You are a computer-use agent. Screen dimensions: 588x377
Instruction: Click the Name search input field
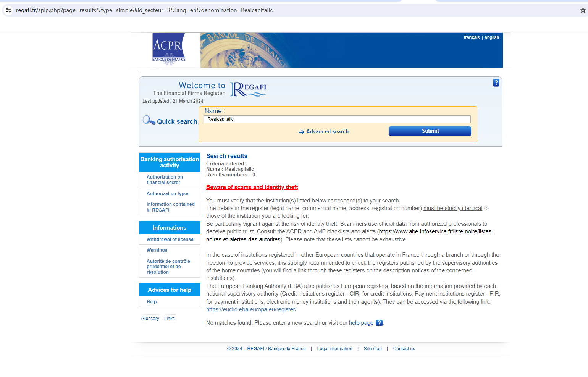point(337,119)
